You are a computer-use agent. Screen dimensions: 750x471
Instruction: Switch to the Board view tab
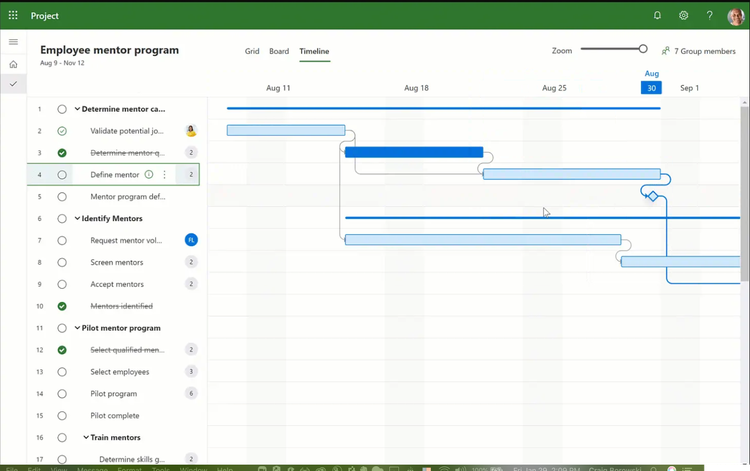279,51
